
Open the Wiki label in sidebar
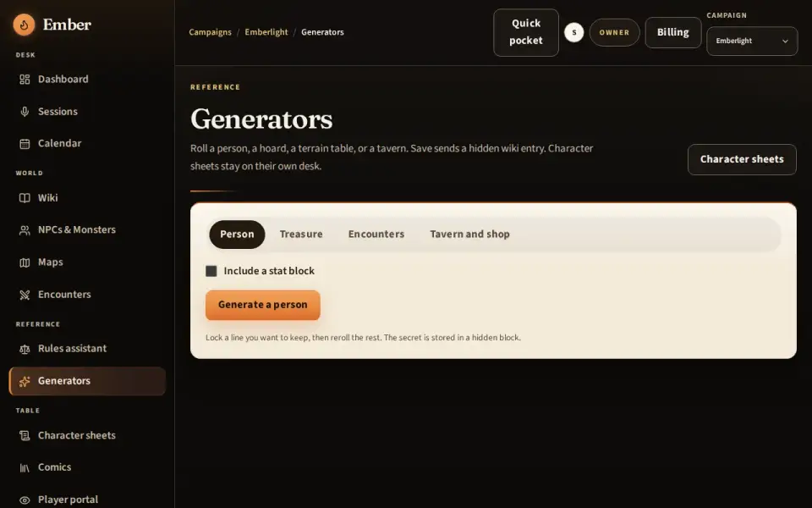click(x=47, y=198)
